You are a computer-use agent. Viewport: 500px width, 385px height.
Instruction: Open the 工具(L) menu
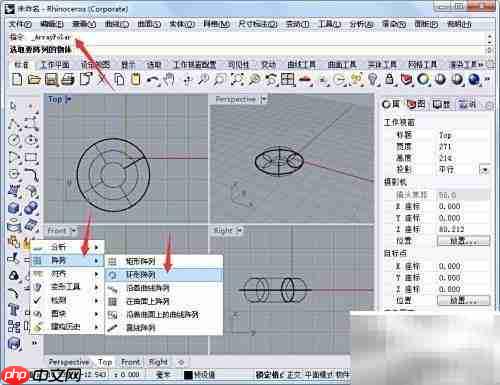coord(330,24)
